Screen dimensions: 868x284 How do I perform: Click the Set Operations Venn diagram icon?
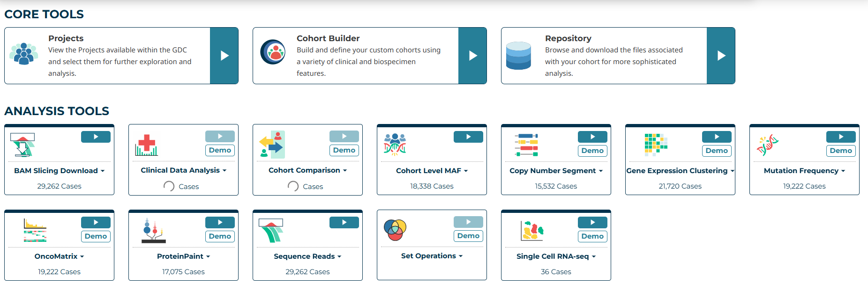pyautogui.click(x=395, y=230)
